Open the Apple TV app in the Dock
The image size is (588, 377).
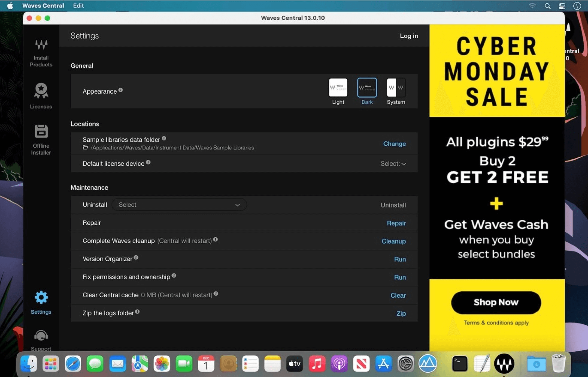pyautogui.click(x=294, y=364)
